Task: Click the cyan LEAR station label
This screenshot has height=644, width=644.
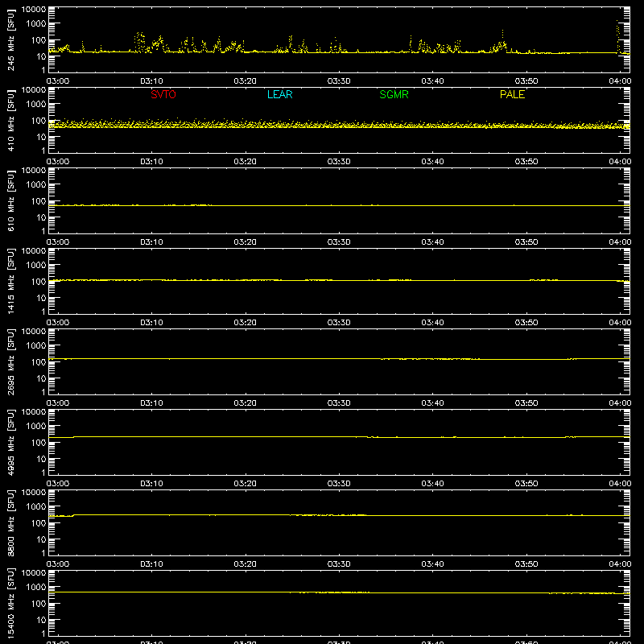Action: [x=279, y=94]
